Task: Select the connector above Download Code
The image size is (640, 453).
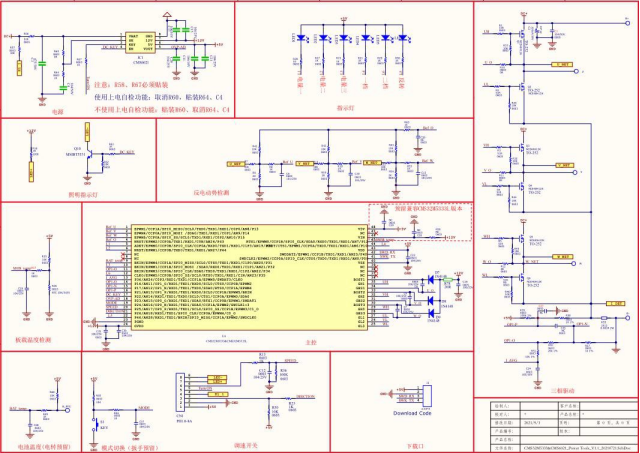Action: [428, 394]
